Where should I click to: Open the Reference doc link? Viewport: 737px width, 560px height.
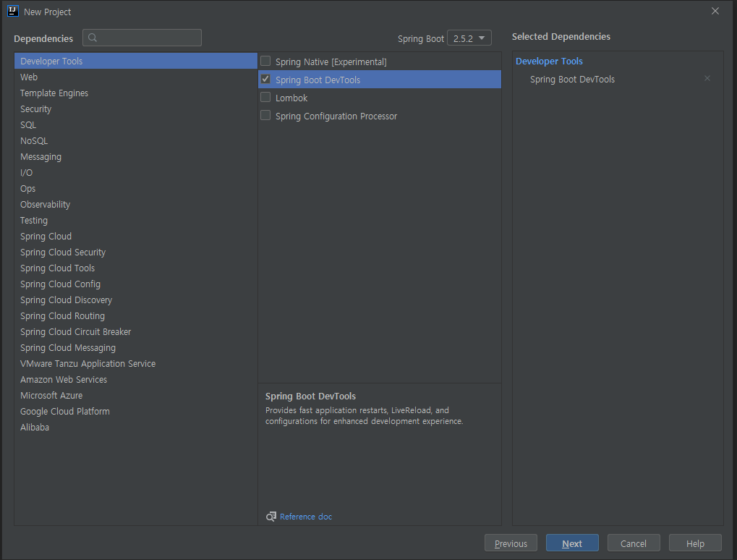[x=306, y=517]
